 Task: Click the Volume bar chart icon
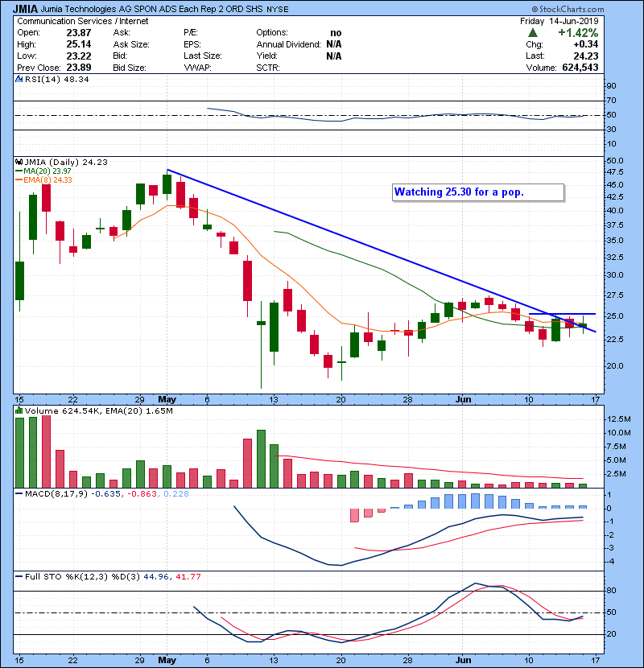19,410
